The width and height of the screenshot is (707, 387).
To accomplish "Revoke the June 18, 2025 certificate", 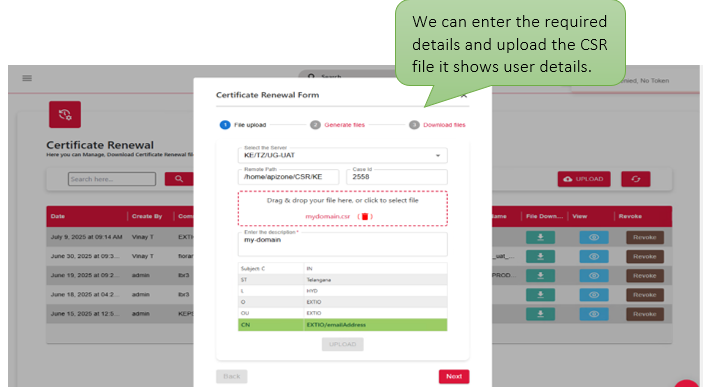I will (x=645, y=295).
